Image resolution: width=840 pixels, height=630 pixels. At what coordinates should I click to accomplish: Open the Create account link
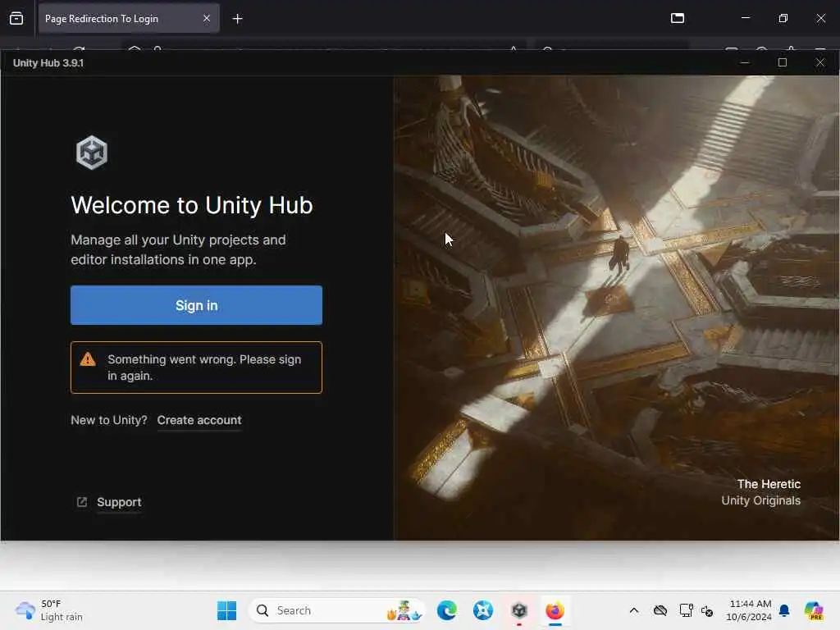tap(199, 420)
